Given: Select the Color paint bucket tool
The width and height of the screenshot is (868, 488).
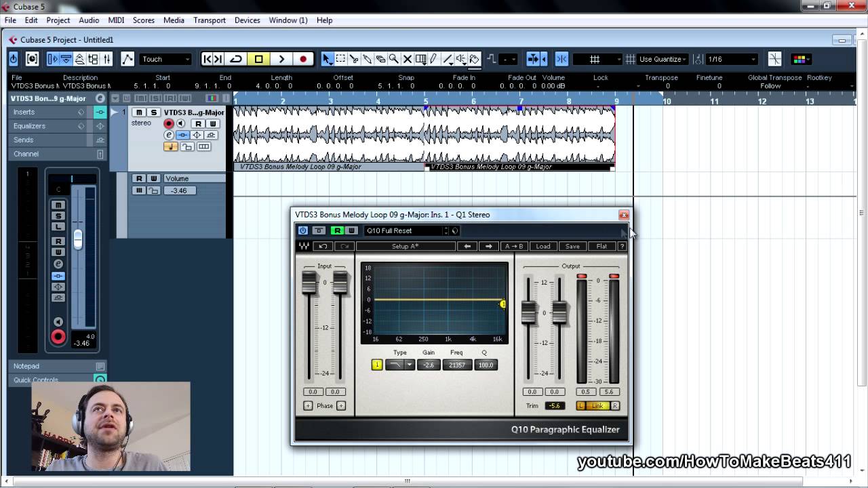Looking at the screenshot, I should tap(475, 59).
